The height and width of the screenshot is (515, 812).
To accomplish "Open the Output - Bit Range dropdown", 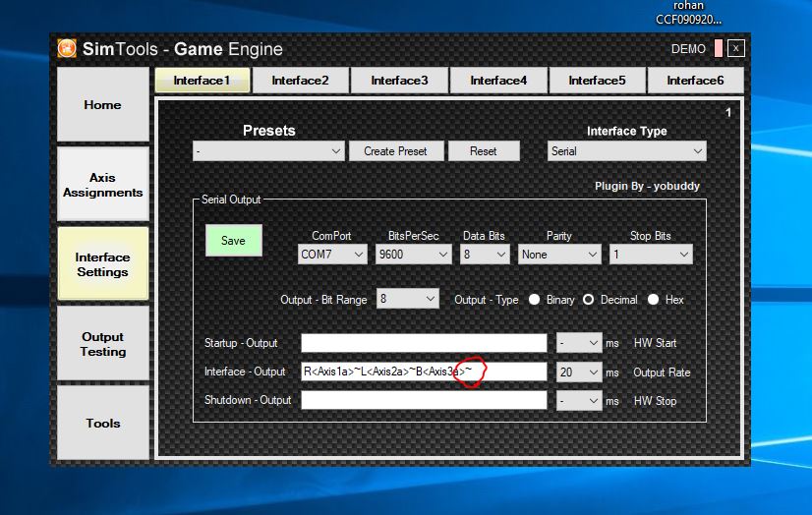I will [x=408, y=299].
